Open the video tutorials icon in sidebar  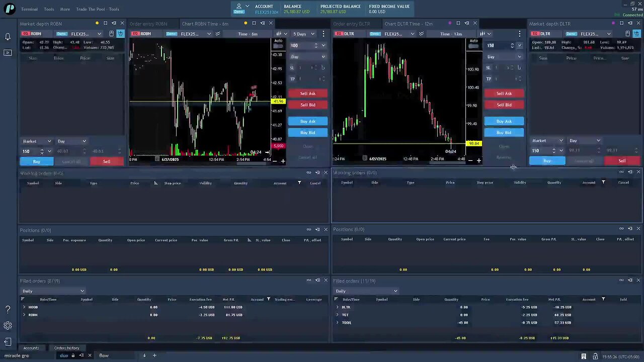pos(8,52)
